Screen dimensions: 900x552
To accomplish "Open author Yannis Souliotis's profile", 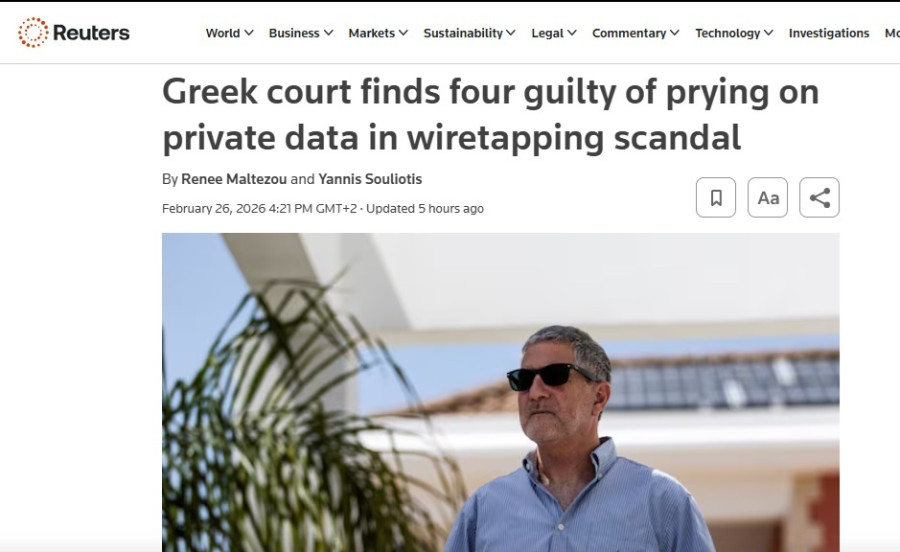I will coord(370,179).
